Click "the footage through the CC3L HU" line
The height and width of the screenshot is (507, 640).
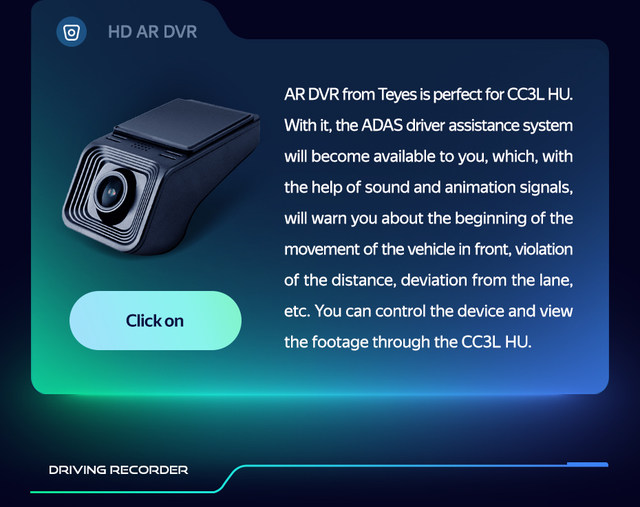[x=408, y=342]
